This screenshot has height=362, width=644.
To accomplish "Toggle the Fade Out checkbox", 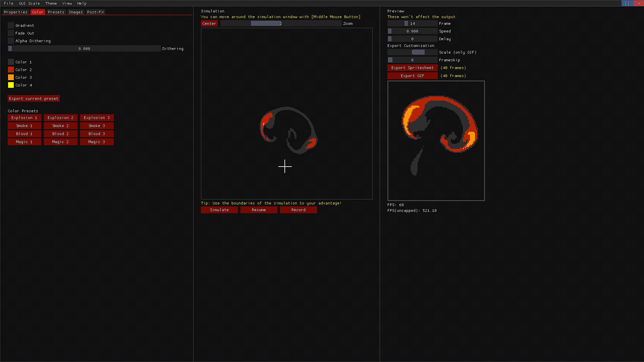I will pyautogui.click(x=11, y=33).
